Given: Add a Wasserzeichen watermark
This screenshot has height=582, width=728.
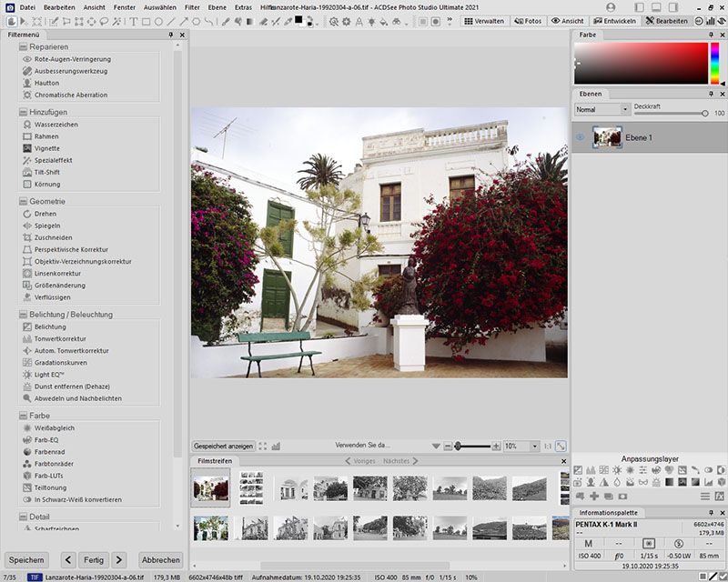Looking at the screenshot, I should [56, 125].
